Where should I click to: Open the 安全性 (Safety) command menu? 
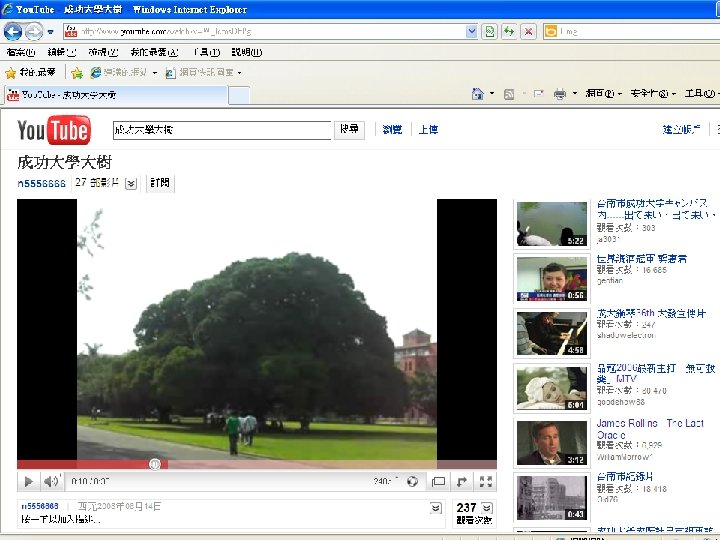[652, 94]
